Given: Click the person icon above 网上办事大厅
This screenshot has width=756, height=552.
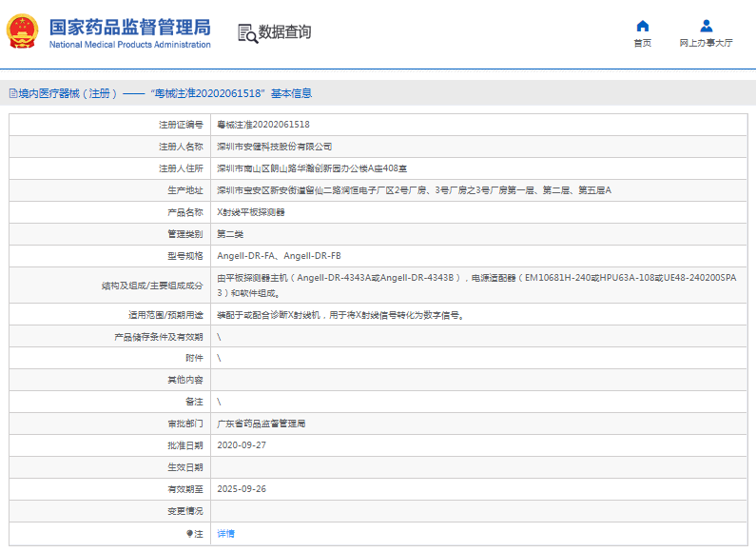Looking at the screenshot, I should click(706, 26).
